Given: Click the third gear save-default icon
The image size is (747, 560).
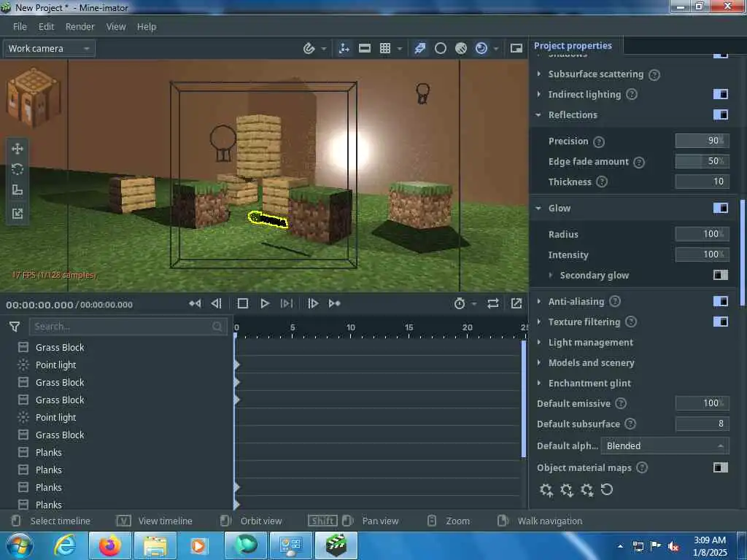Looking at the screenshot, I should coord(587,490).
